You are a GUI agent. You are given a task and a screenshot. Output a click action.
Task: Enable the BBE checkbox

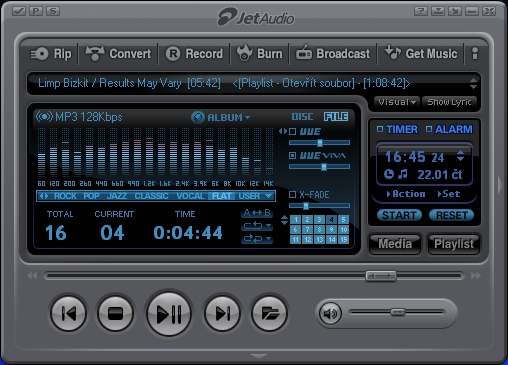[x=292, y=131]
